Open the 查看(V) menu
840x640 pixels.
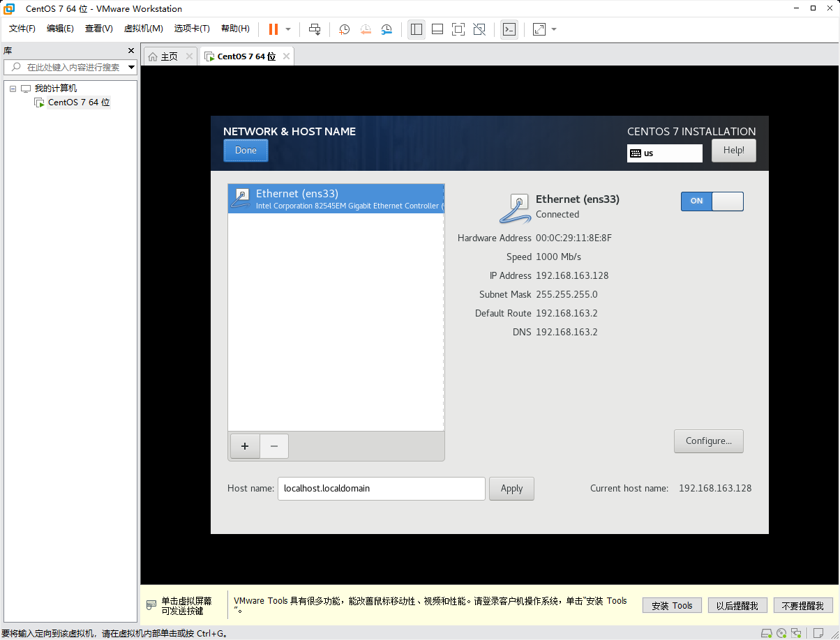[98, 29]
